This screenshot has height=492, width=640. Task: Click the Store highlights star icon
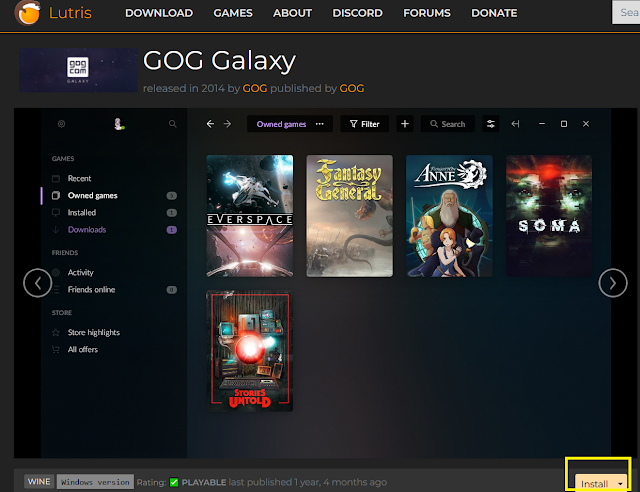[56, 332]
